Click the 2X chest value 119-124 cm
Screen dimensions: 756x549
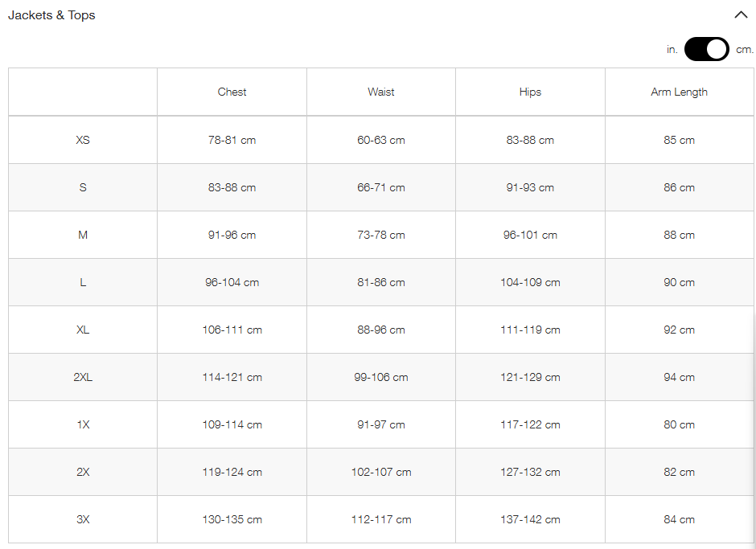[x=232, y=473]
